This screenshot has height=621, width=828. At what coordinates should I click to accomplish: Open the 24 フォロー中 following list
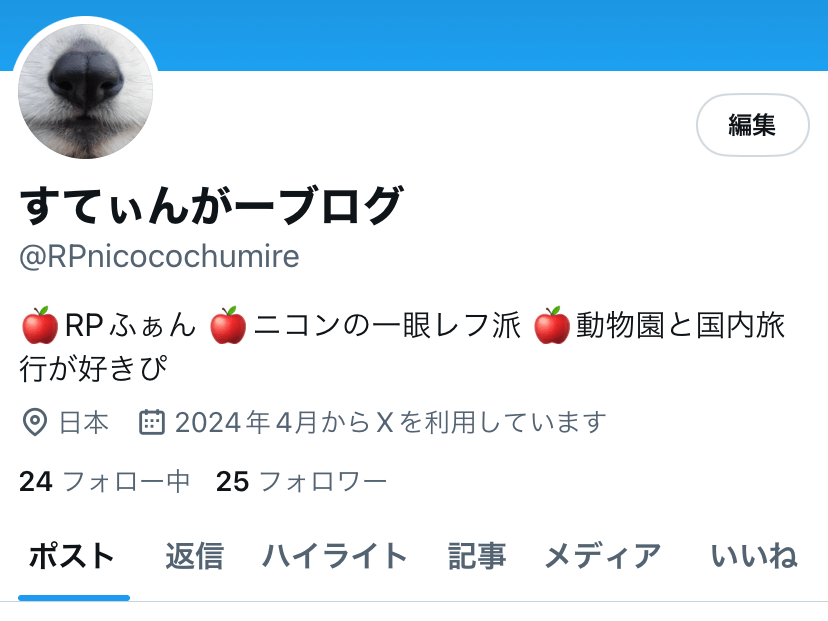105,482
